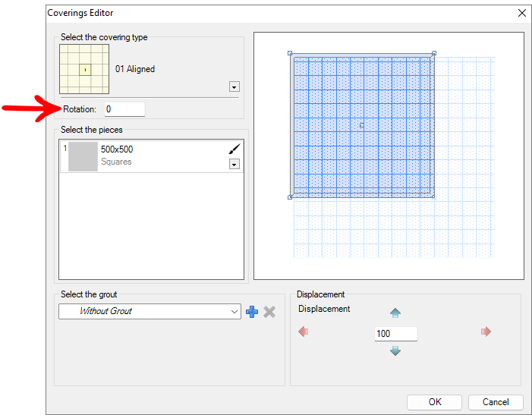532x415 pixels.
Task: Click the bottom-left handle of the preview area
Action: point(290,197)
